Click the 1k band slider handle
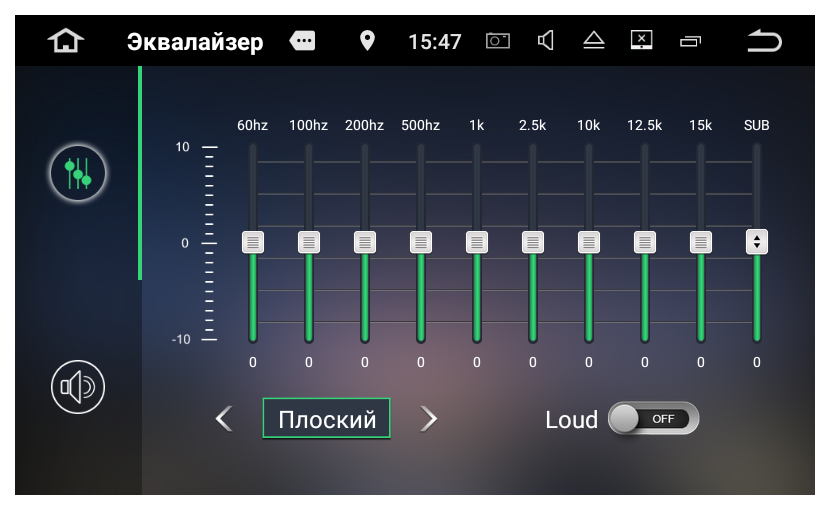Viewport: 830px width, 510px height. tap(477, 242)
